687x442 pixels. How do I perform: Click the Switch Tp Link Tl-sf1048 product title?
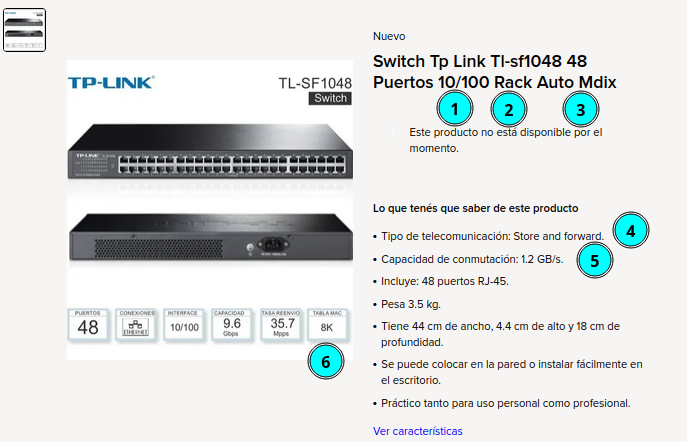[x=495, y=72]
